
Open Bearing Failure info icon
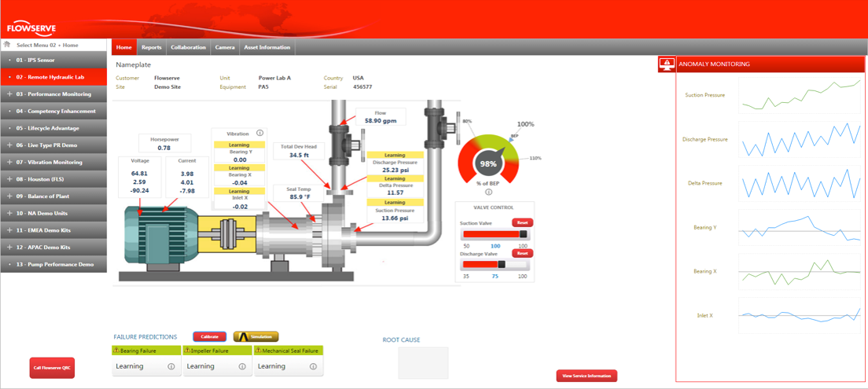(x=171, y=366)
